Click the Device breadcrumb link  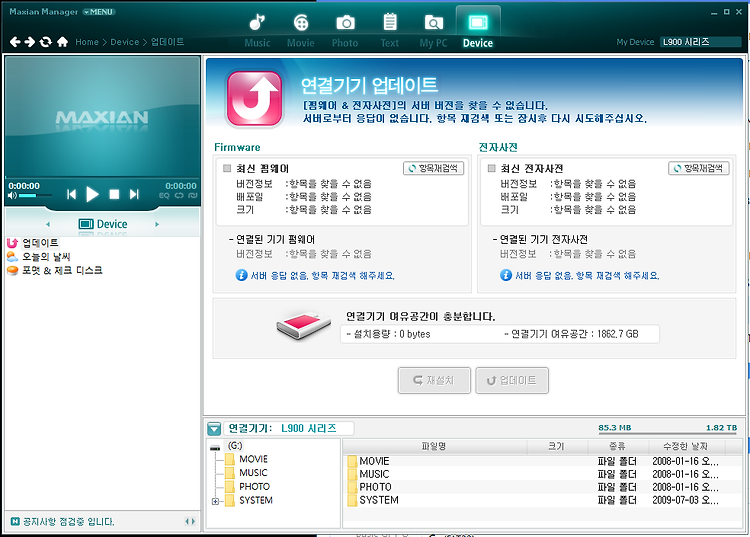pyautogui.click(x=124, y=42)
